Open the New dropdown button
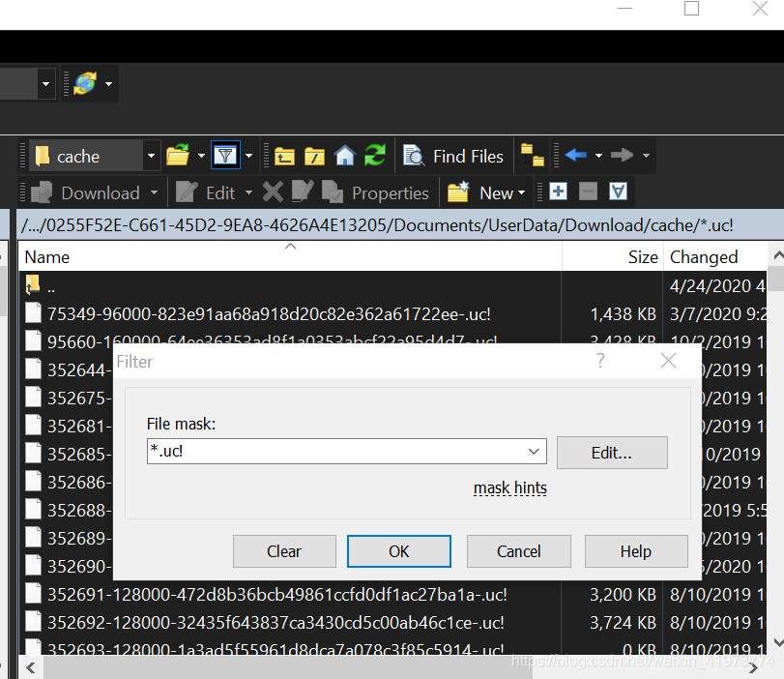784x679 pixels. click(486, 193)
